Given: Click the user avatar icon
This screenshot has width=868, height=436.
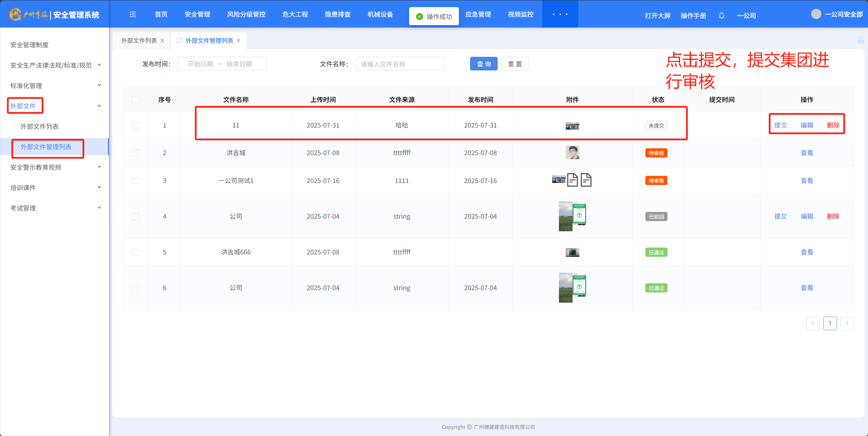Looking at the screenshot, I should (x=816, y=14).
